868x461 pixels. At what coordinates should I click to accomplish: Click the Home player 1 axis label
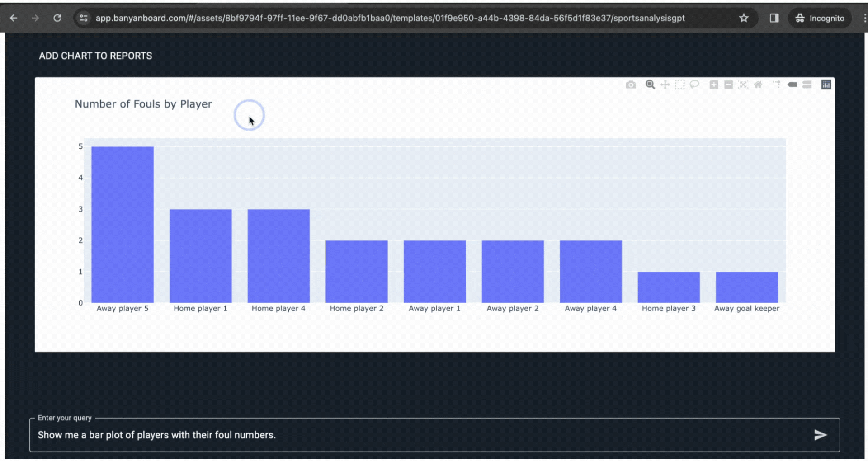pos(201,308)
